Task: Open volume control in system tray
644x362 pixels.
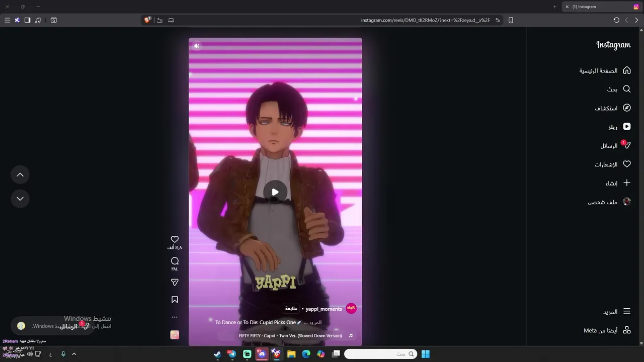Action: [30, 354]
